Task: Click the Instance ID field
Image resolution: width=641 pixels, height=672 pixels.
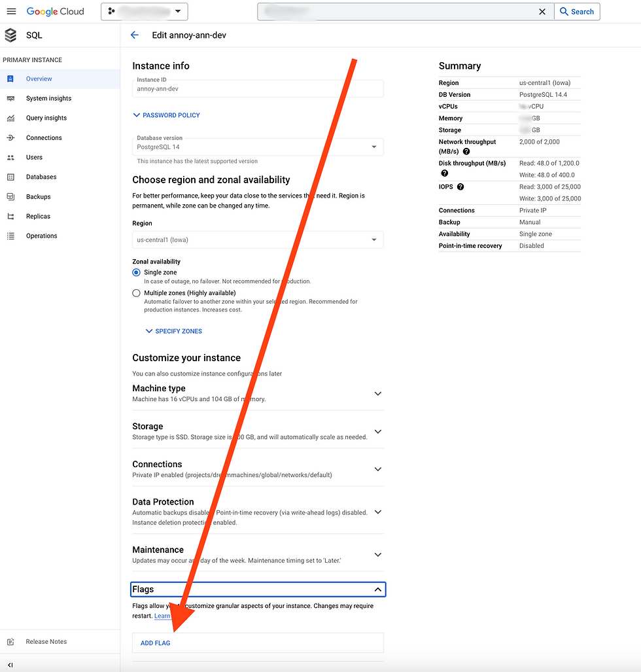Action: (258, 89)
